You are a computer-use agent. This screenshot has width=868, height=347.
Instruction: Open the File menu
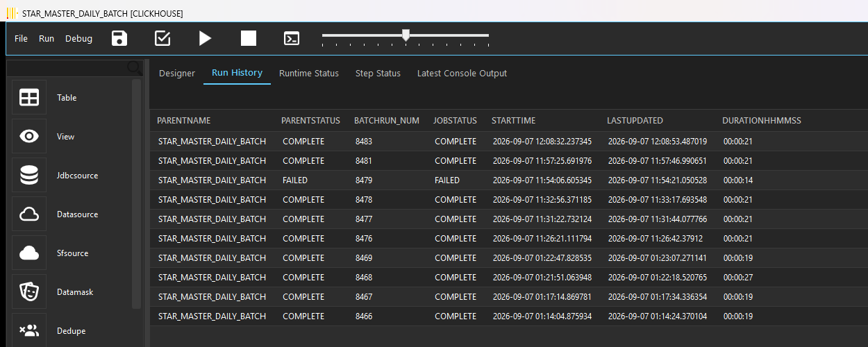click(x=21, y=39)
